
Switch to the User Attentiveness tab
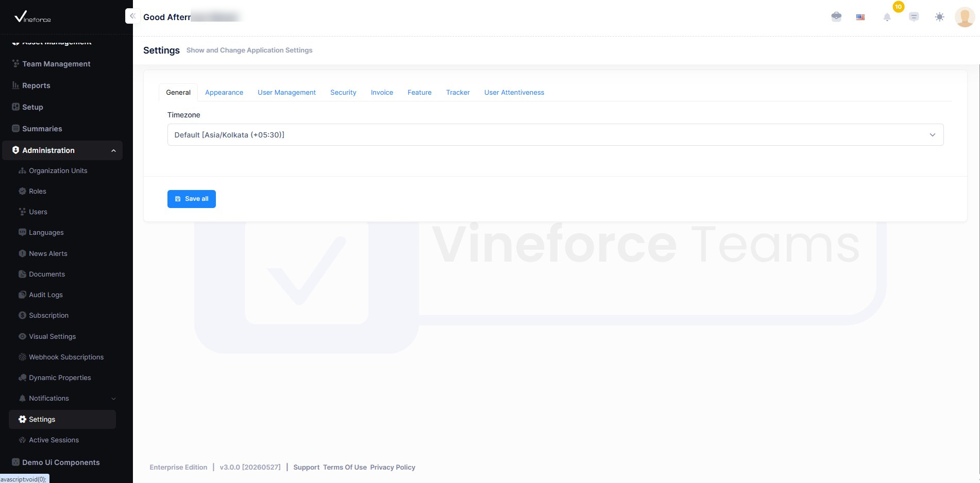coord(514,93)
